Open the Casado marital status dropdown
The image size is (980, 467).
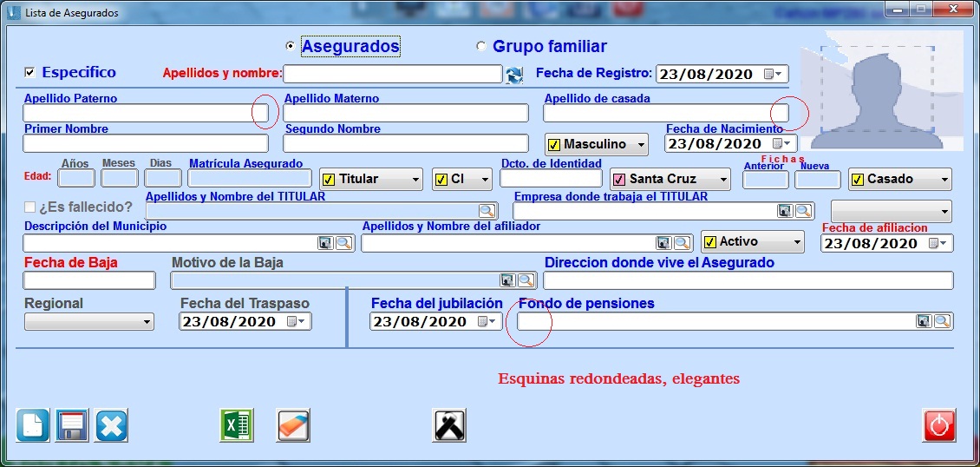click(x=900, y=180)
